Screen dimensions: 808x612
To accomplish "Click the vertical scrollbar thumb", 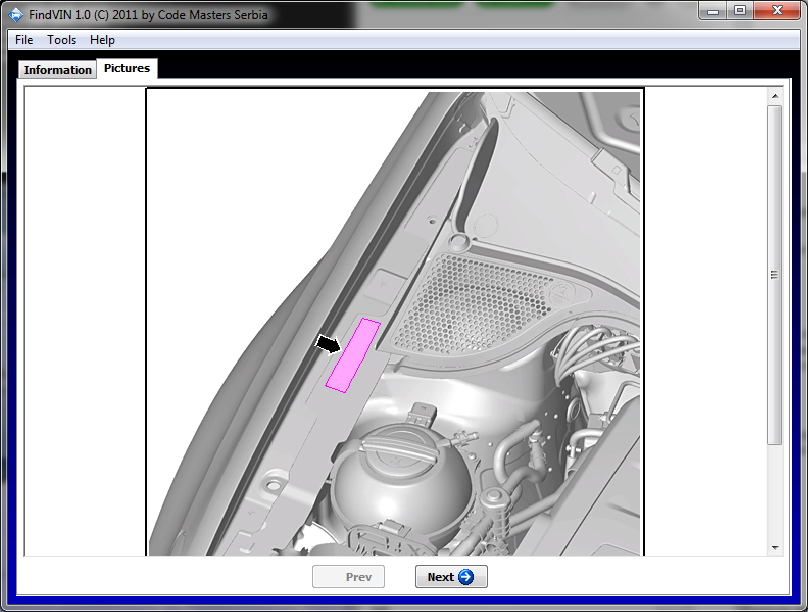I will 775,275.
